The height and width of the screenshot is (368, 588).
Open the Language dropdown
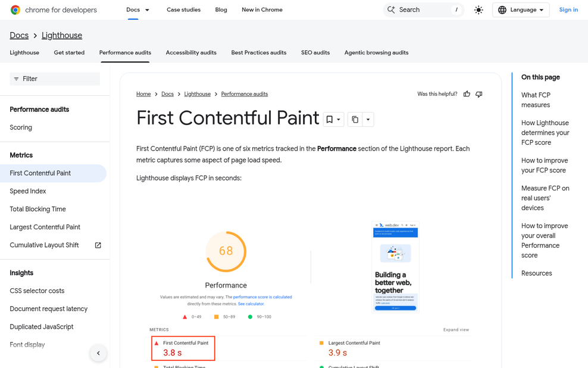tap(521, 10)
